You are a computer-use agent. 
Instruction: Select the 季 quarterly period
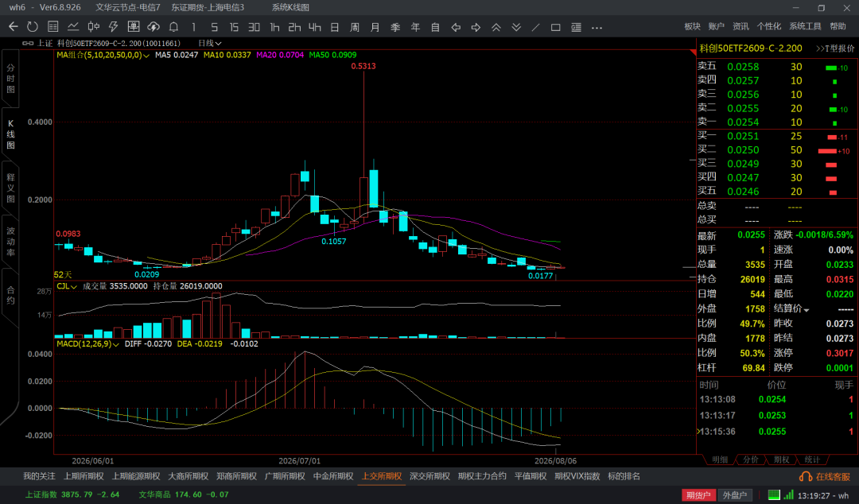395,27
